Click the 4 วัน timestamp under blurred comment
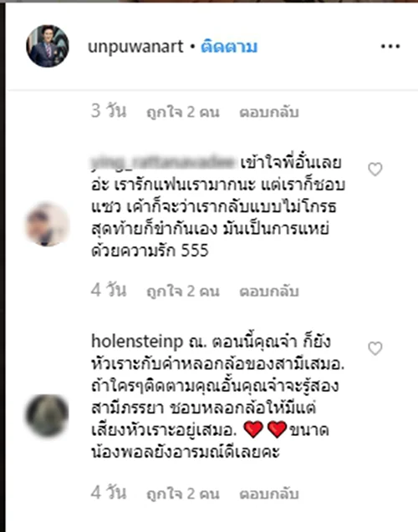The height and width of the screenshot is (532, 418). pyautogui.click(x=109, y=291)
